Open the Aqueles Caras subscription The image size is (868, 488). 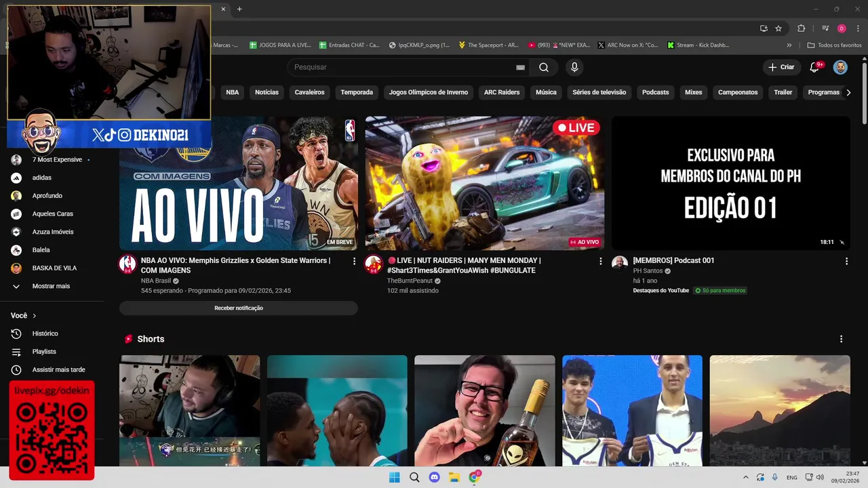point(52,214)
